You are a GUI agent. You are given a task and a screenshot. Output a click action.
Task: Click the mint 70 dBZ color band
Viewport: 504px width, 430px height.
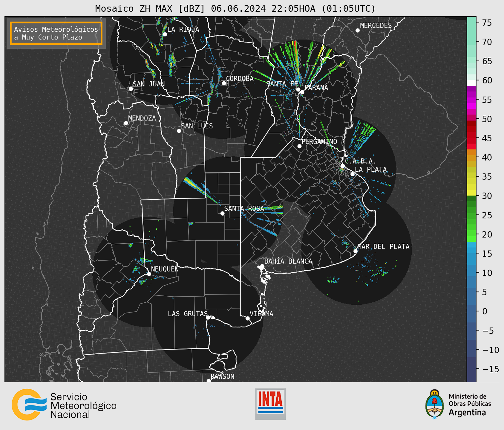(471, 42)
